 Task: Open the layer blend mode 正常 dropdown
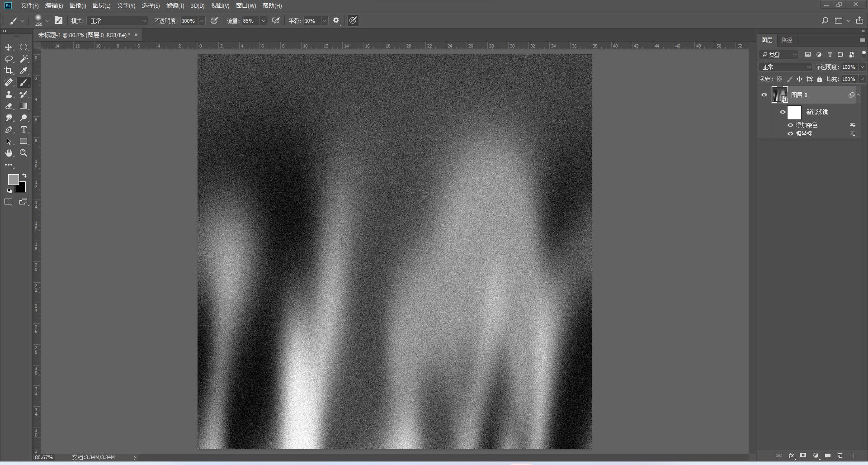coord(786,67)
